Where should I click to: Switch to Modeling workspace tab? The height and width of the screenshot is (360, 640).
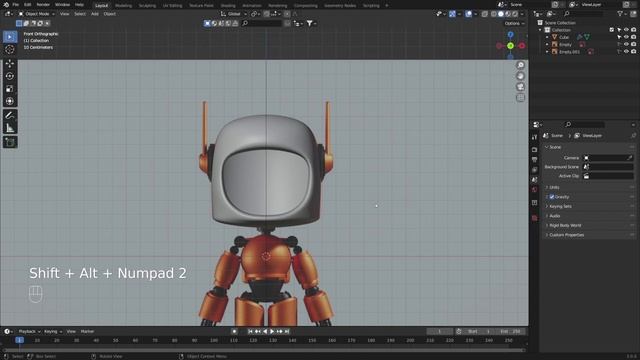pyautogui.click(x=123, y=6)
